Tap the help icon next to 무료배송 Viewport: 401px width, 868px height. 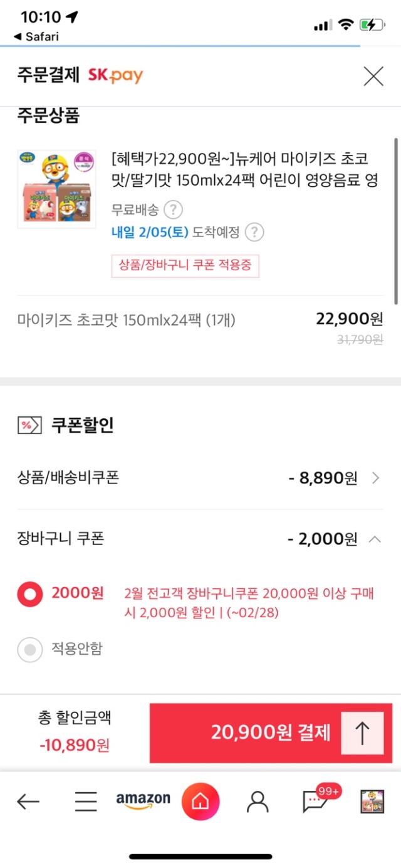(x=173, y=209)
